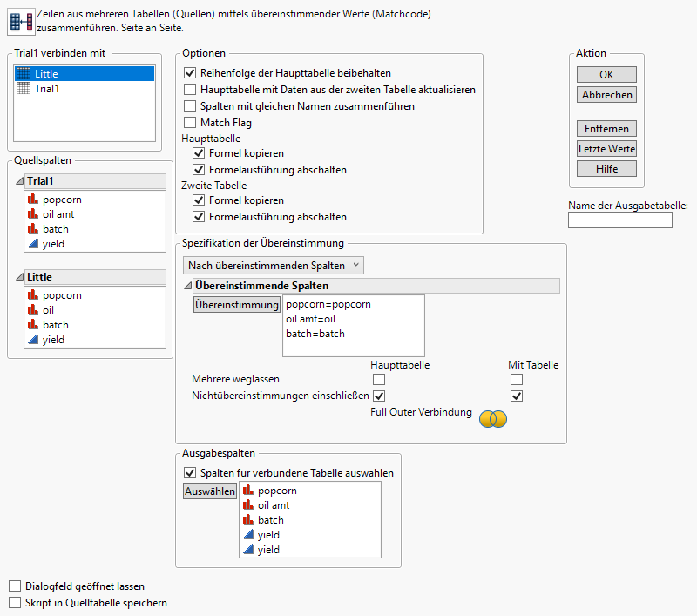Toggle Formelausführung abschalten under Haupttabelle
Viewport: 697px width, 616px height.
199,170
